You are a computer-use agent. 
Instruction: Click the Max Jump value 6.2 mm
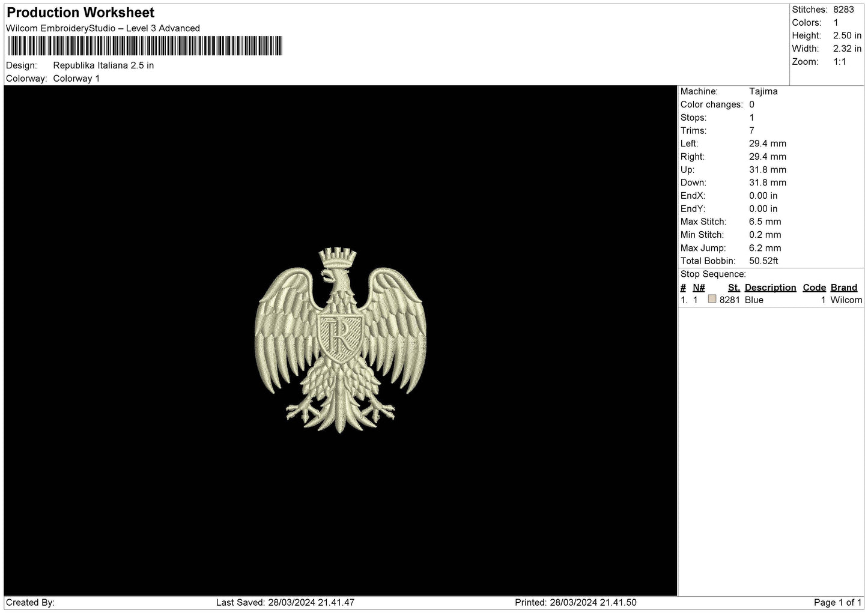(x=765, y=248)
